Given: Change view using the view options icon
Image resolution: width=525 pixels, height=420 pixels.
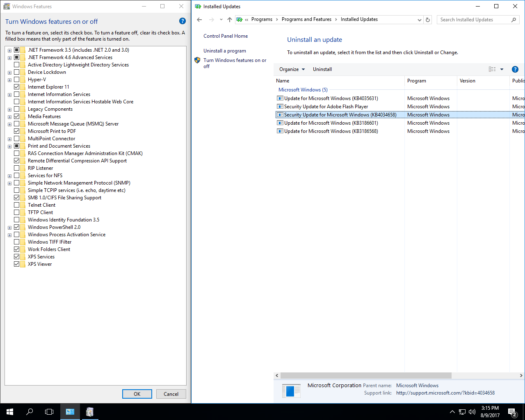Looking at the screenshot, I should point(492,69).
